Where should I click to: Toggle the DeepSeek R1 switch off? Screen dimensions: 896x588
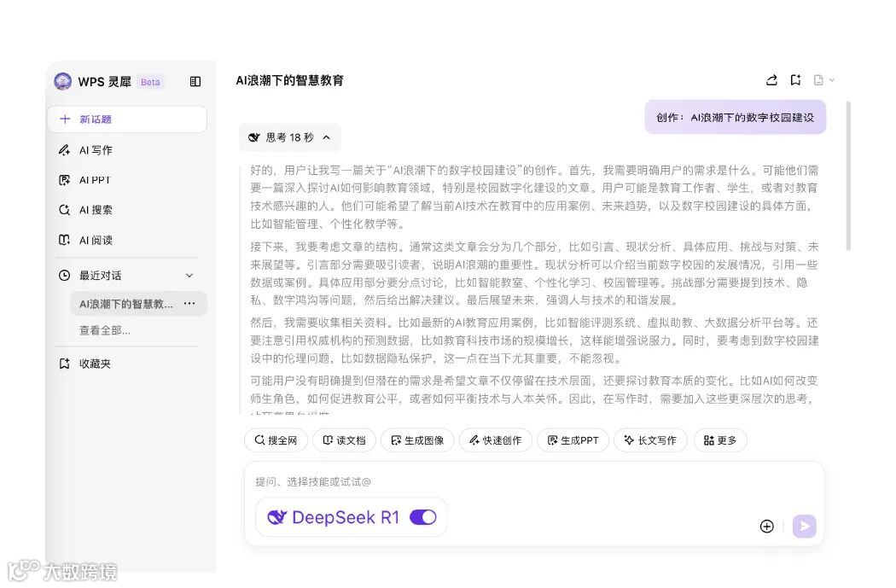pyautogui.click(x=423, y=517)
